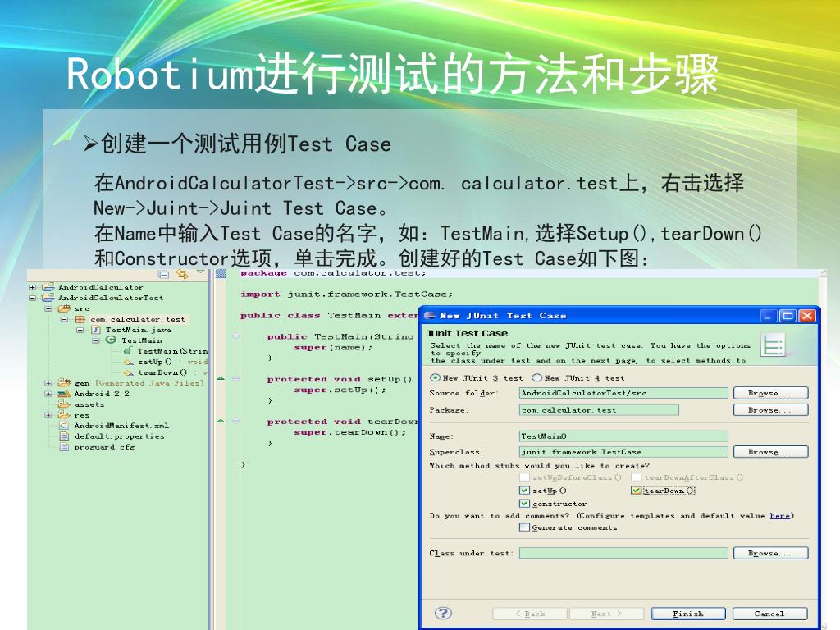Click the Collapse All icon in Package Explorer
The width and height of the screenshot is (840, 630).
(x=164, y=274)
